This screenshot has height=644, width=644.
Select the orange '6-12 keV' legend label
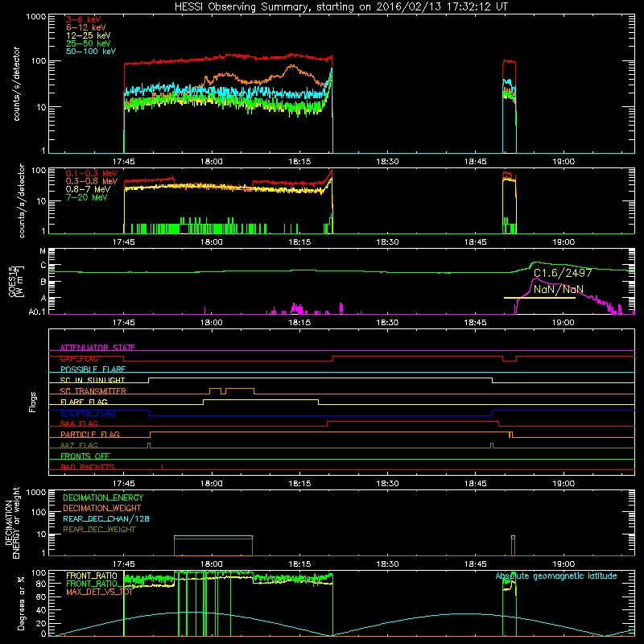[86, 27]
